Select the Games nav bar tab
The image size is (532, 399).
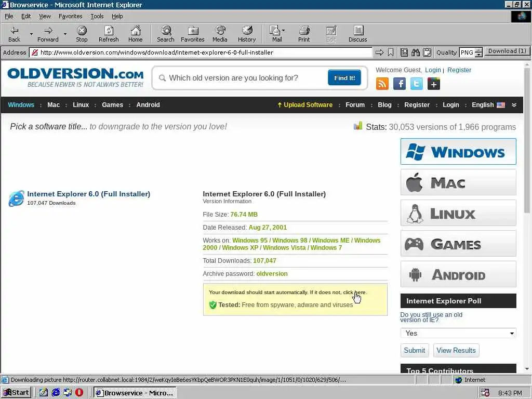112,105
